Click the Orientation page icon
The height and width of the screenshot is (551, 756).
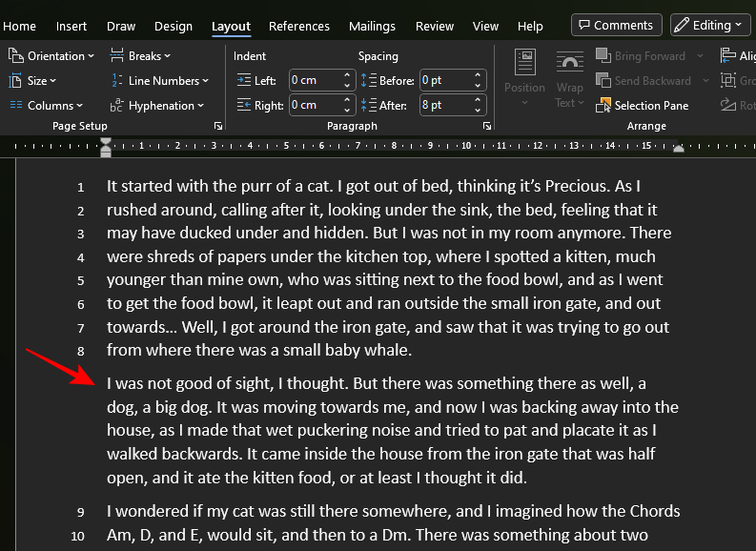click(16, 56)
